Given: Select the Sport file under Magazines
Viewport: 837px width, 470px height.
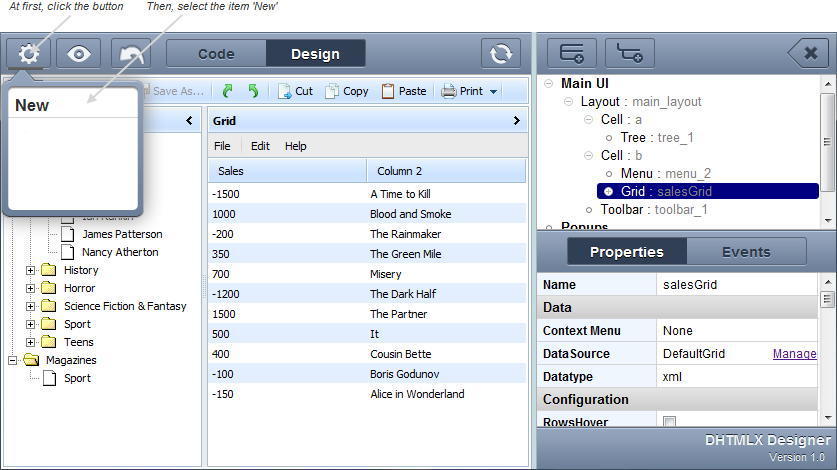Looking at the screenshot, I should tap(77, 378).
